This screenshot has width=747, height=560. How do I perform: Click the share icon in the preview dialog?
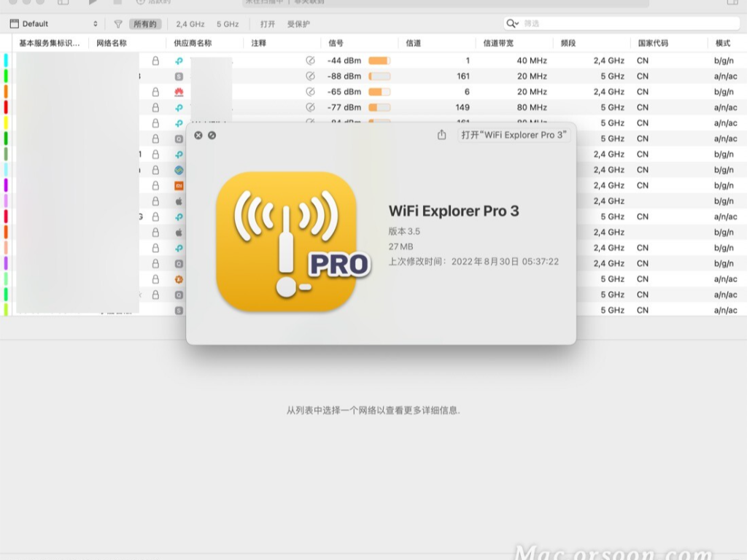coord(441,135)
